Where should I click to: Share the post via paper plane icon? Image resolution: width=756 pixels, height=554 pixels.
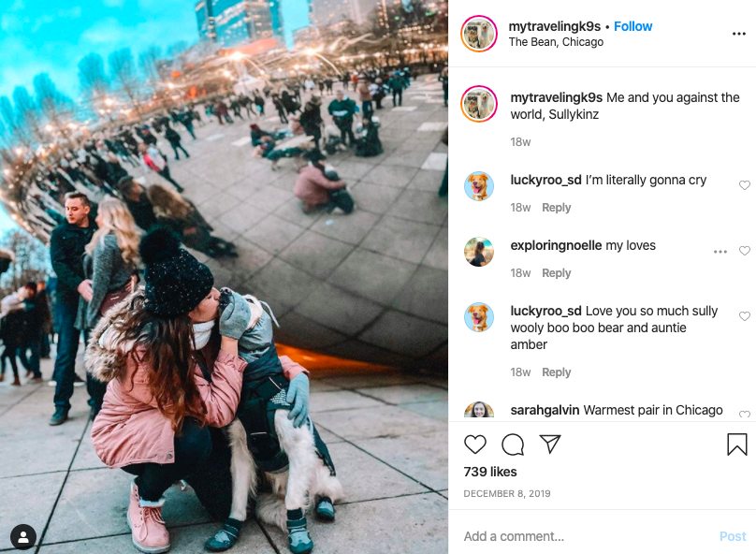[x=549, y=444]
